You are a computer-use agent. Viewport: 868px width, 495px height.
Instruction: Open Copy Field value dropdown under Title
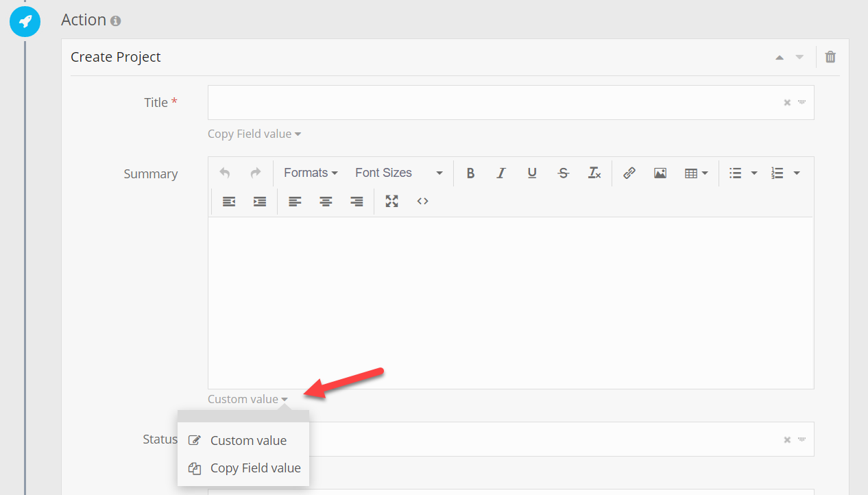click(254, 134)
